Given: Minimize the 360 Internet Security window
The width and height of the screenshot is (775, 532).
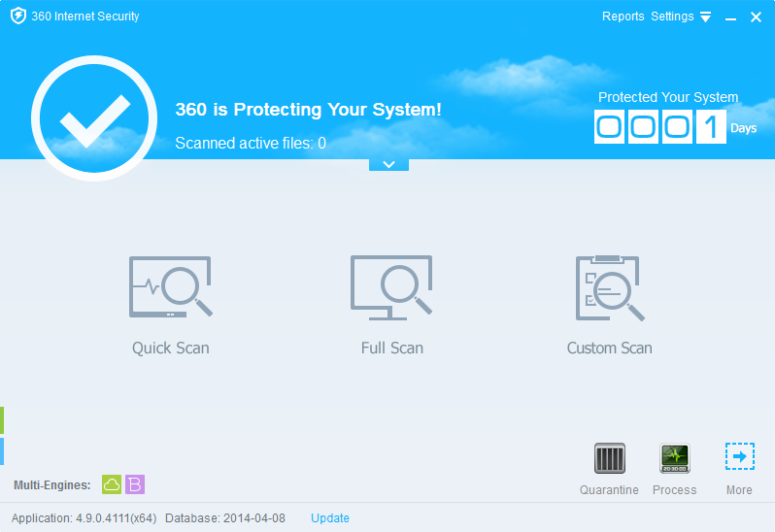Looking at the screenshot, I should (731, 17).
